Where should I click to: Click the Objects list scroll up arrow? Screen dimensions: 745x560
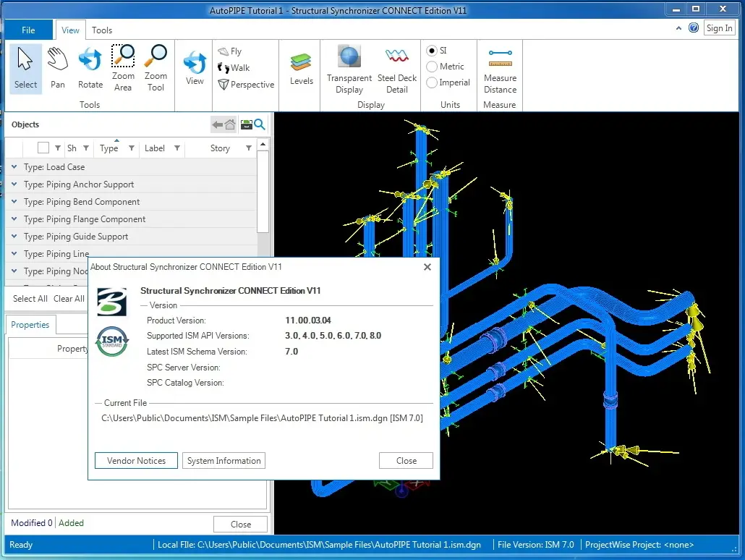263,143
